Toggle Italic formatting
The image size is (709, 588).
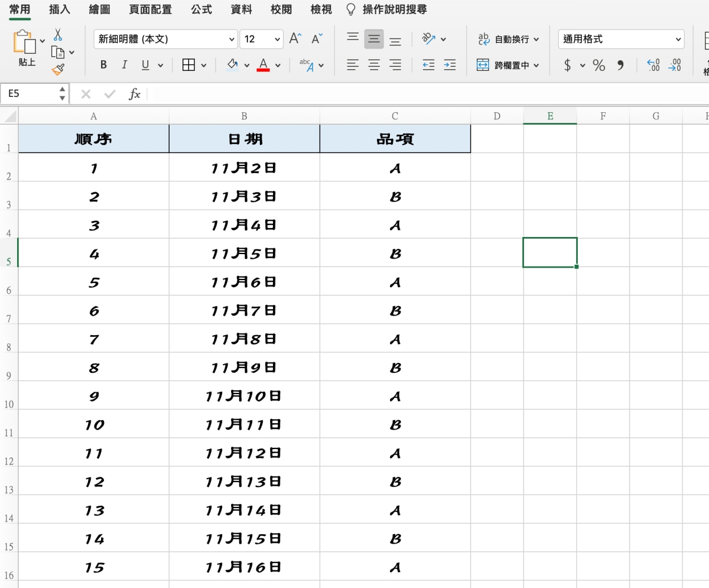coord(124,65)
